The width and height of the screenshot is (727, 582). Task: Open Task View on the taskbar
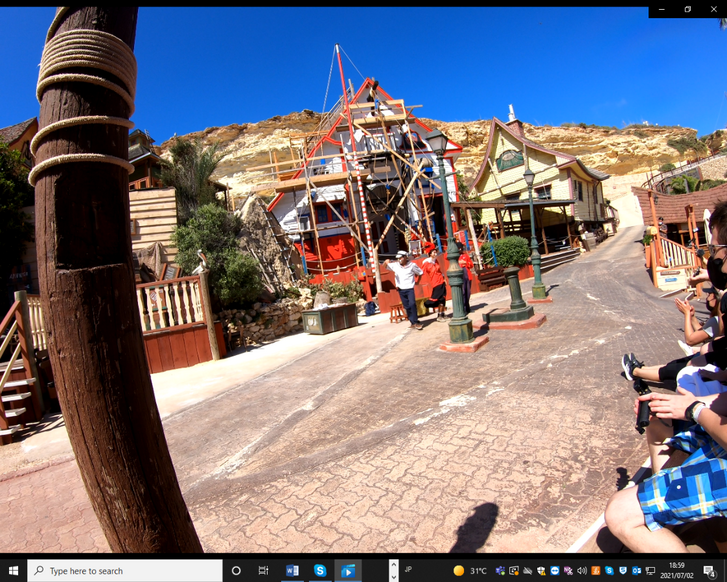point(264,571)
